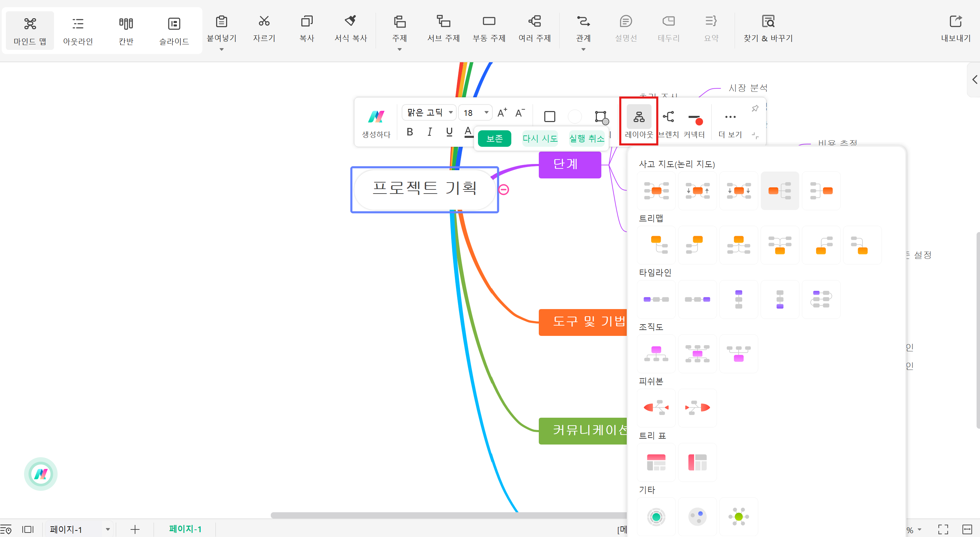Switch to 칸반 view
Image resolution: width=980 pixels, height=537 pixels.
click(x=126, y=31)
